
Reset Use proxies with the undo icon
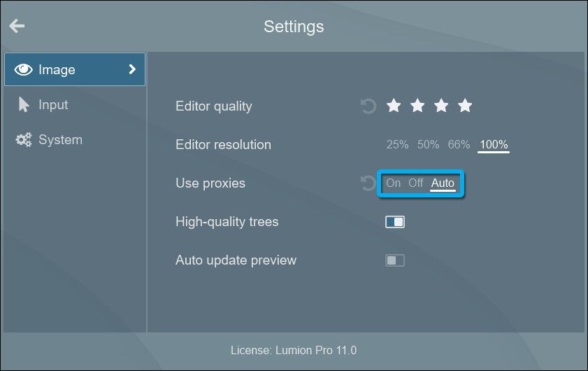click(368, 183)
